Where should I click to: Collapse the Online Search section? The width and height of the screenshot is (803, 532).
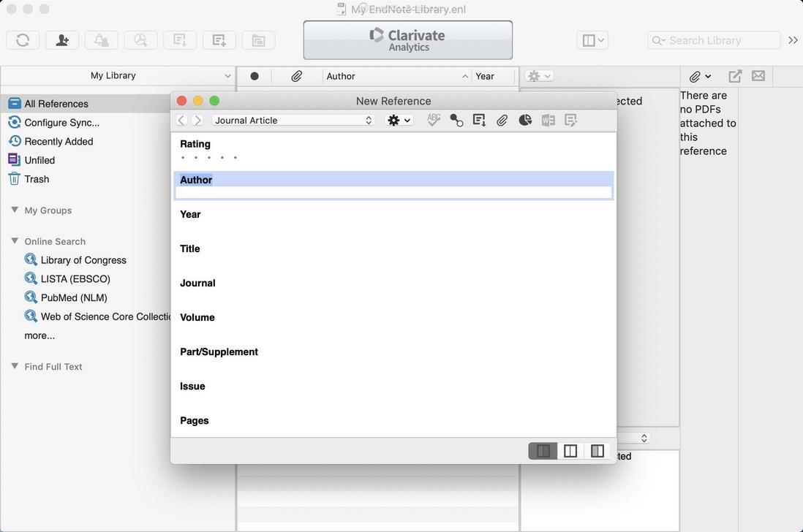pyautogui.click(x=15, y=241)
